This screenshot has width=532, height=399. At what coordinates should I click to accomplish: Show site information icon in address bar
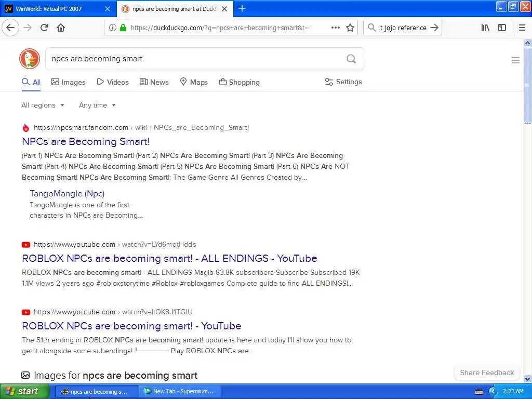pyautogui.click(x=112, y=28)
